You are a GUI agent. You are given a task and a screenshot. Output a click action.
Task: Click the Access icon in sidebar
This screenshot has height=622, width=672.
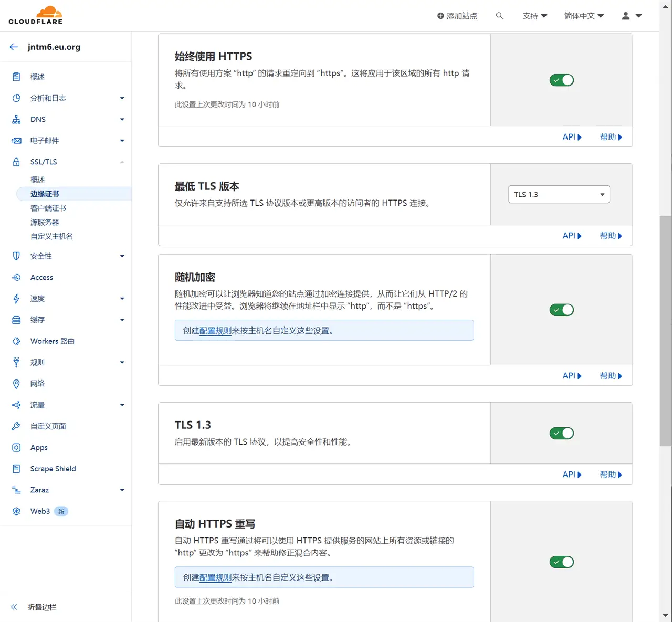pyautogui.click(x=16, y=277)
